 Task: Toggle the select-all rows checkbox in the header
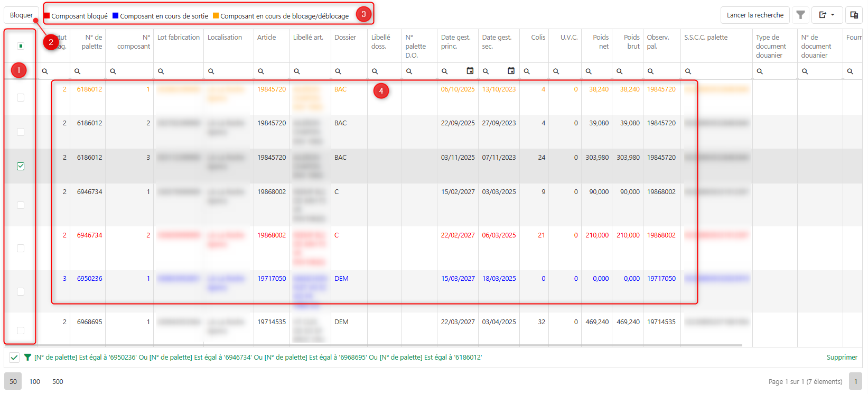click(x=21, y=46)
